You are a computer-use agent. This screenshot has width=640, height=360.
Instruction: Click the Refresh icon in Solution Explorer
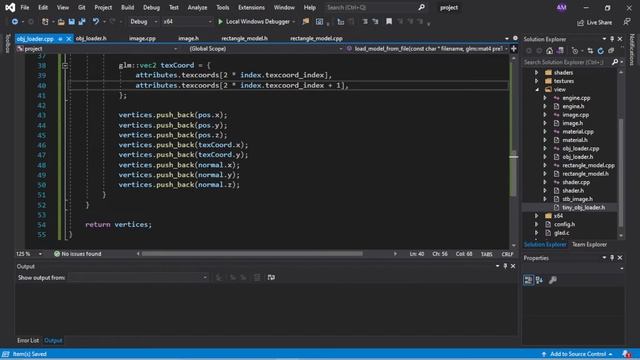coord(600,51)
